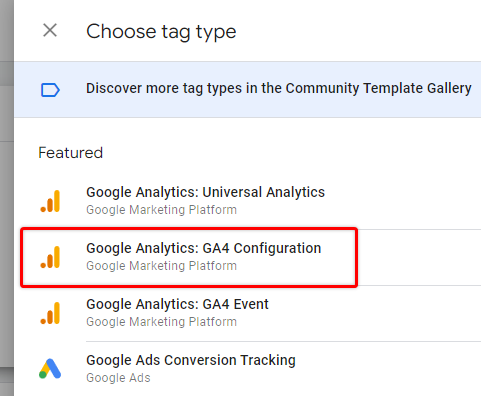Screen dimensions: 481x396
Task: Click the Featured section heading
Action: 71,153
